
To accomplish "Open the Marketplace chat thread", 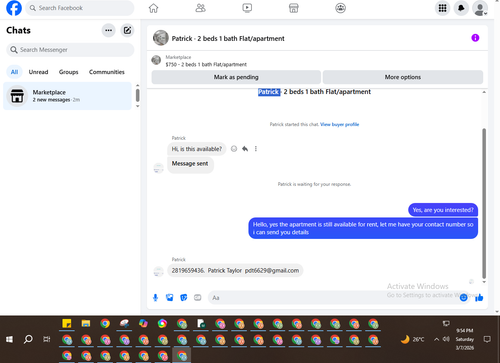I will [67, 96].
